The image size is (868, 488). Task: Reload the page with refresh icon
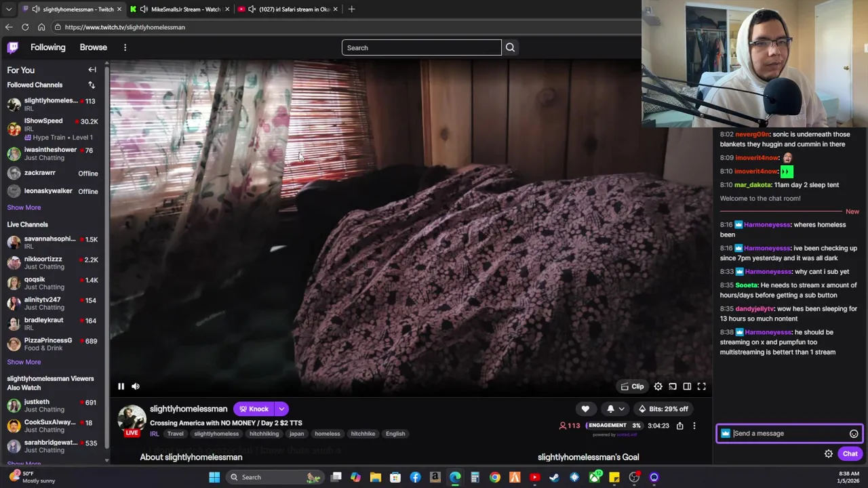coord(25,27)
